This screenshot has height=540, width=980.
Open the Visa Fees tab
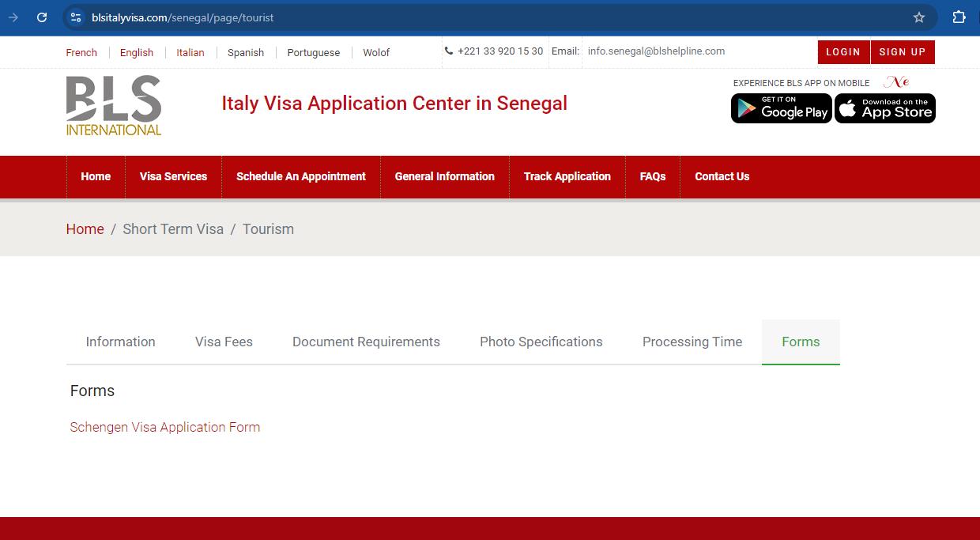tap(224, 342)
